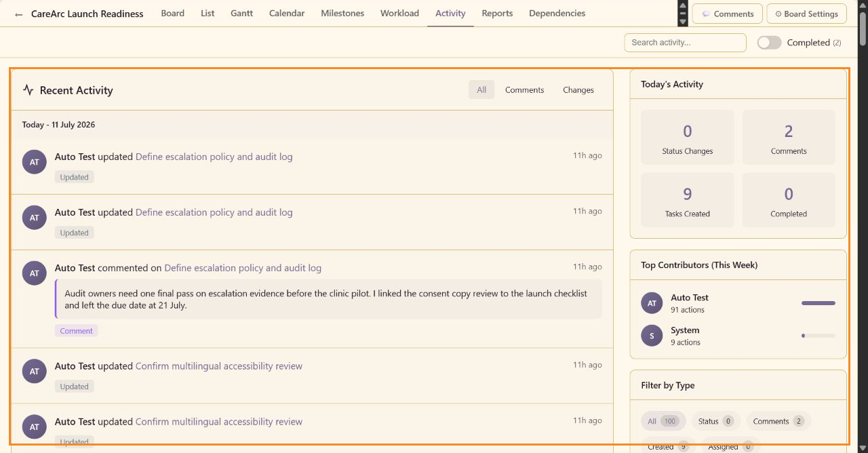Screen dimensions: 868x453
Task: Filter Recent Activity to Comments only
Action: (x=524, y=90)
